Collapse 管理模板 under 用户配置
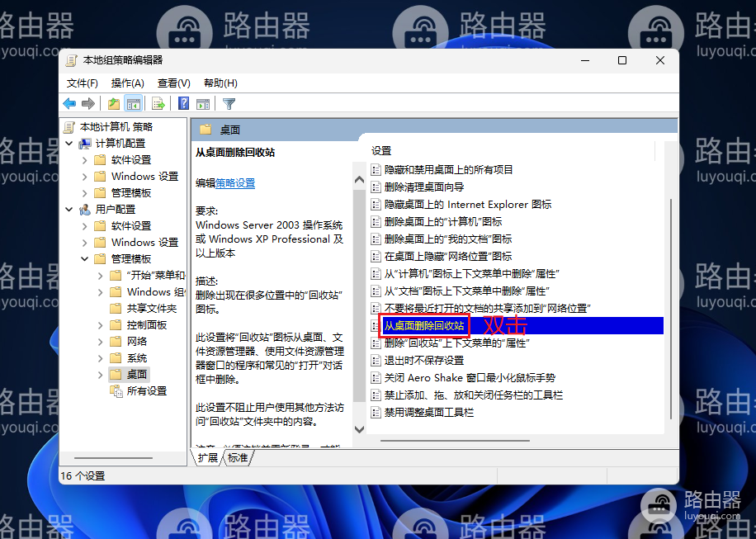This screenshot has width=756, height=539. pyautogui.click(x=84, y=259)
